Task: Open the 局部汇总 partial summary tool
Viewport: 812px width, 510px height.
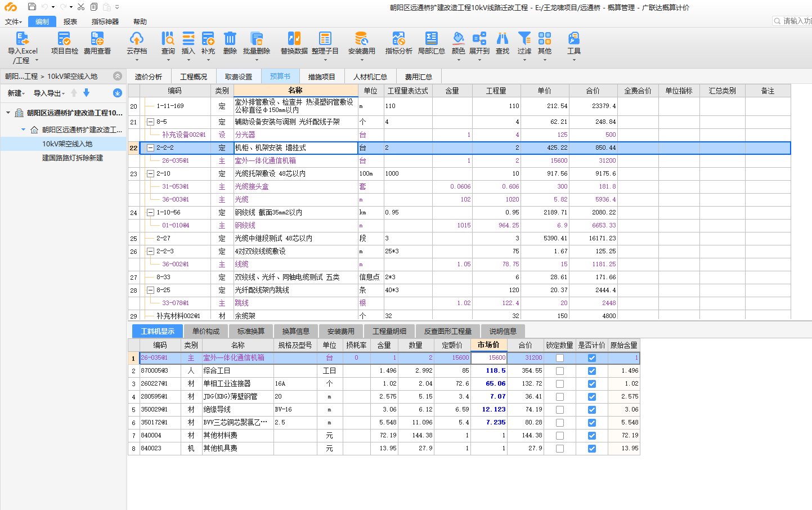Action: [431, 39]
